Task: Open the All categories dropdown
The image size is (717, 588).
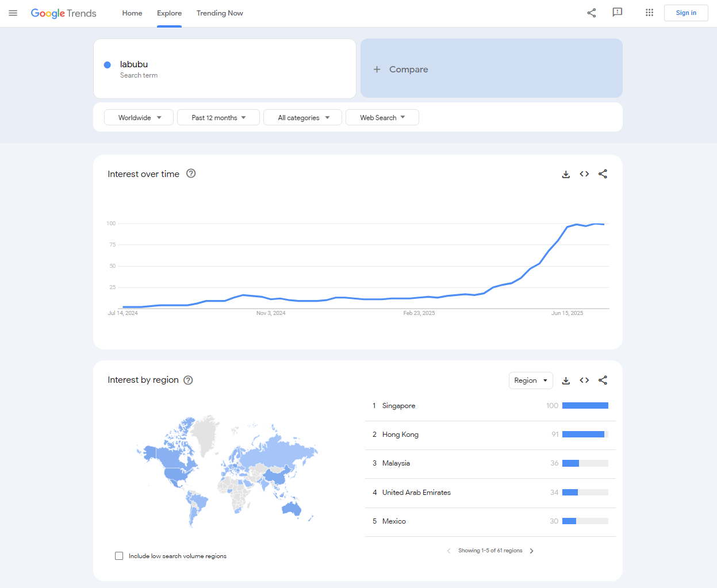Action: 302,117
